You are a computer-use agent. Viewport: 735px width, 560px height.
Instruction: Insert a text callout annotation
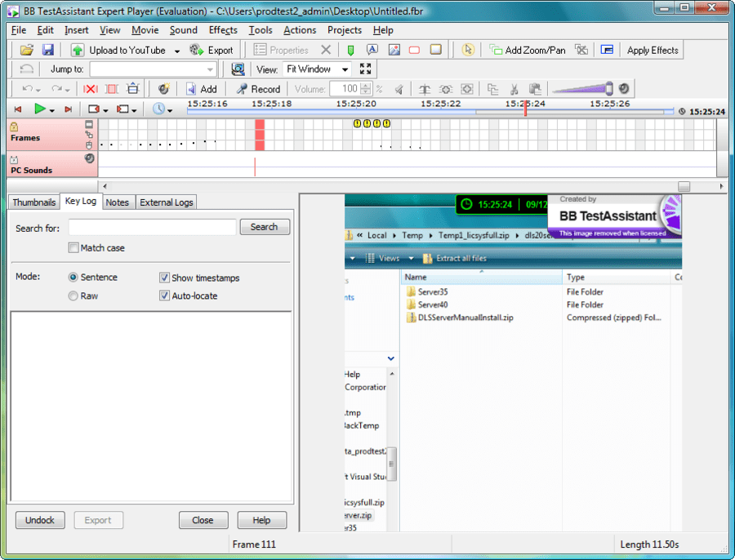click(x=372, y=50)
